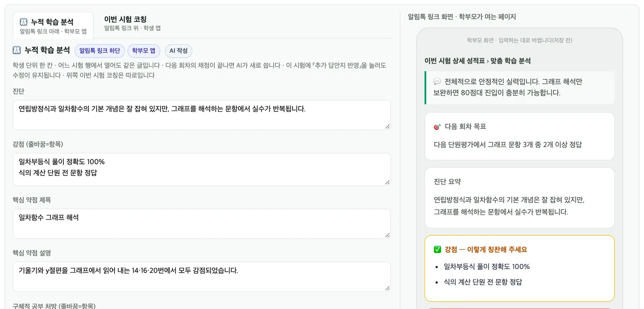Edit the 진단 text area
The width and height of the screenshot is (644, 309).
(x=201, y=115)
